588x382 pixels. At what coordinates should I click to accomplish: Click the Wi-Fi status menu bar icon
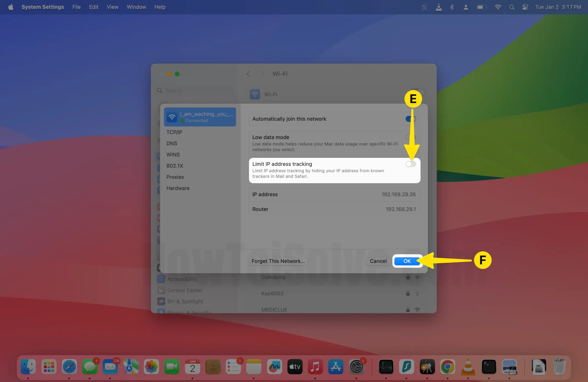tap(498, 7)
